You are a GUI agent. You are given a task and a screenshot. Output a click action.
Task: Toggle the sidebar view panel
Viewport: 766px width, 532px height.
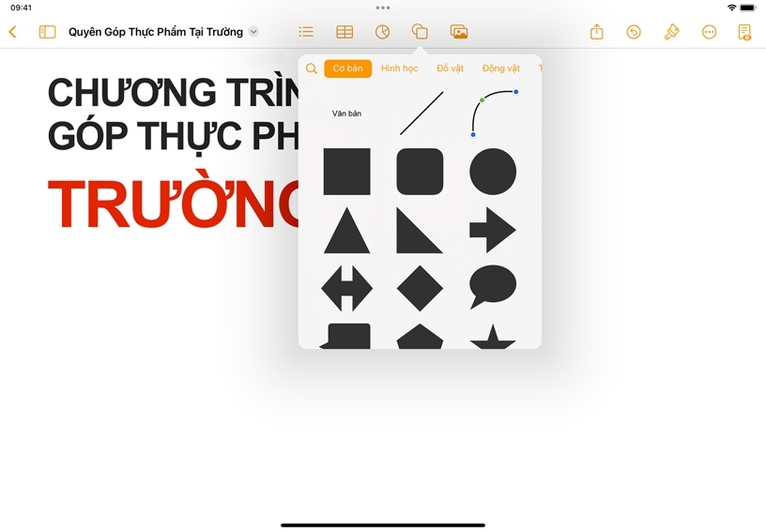47,32
